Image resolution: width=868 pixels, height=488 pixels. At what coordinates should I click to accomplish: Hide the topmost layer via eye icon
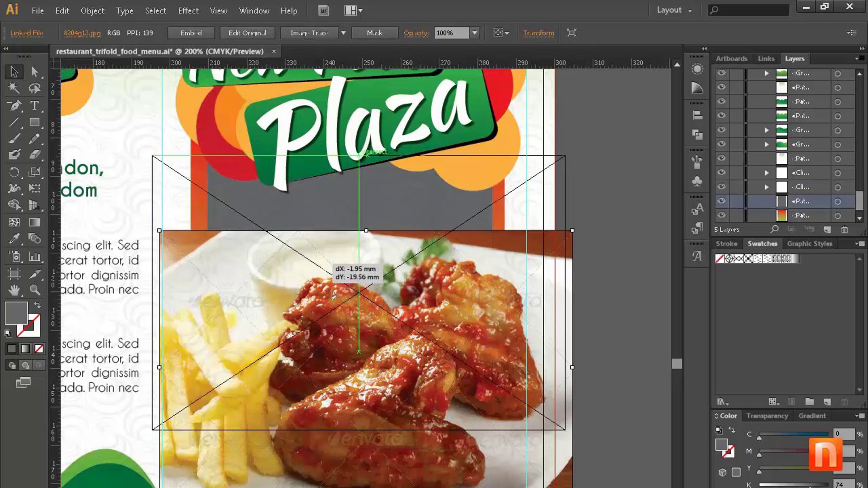point(722,73)
